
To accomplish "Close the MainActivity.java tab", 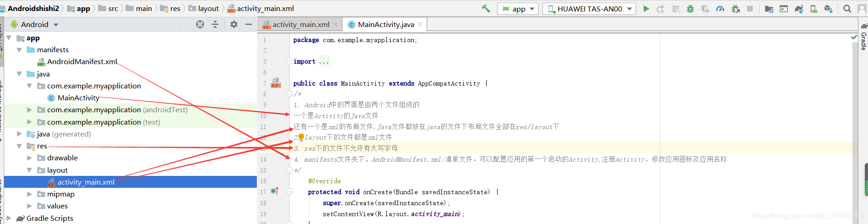I will click(x=420, y=24).
